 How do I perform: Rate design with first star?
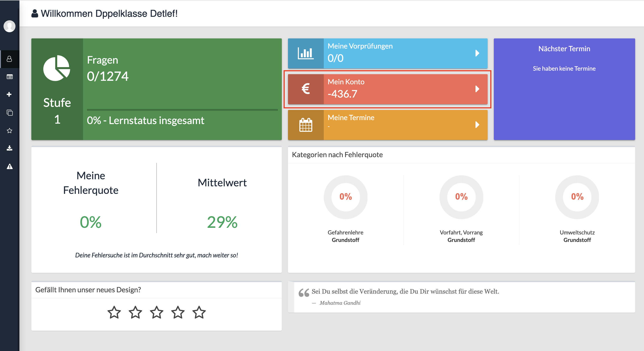pyautogui.click(x=114, y=312)
